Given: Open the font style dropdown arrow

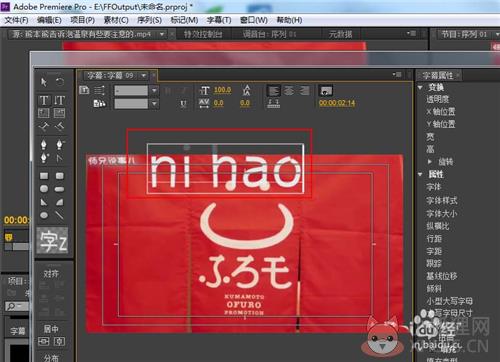Looking at the screenshot, I should [x=154, y=104].
